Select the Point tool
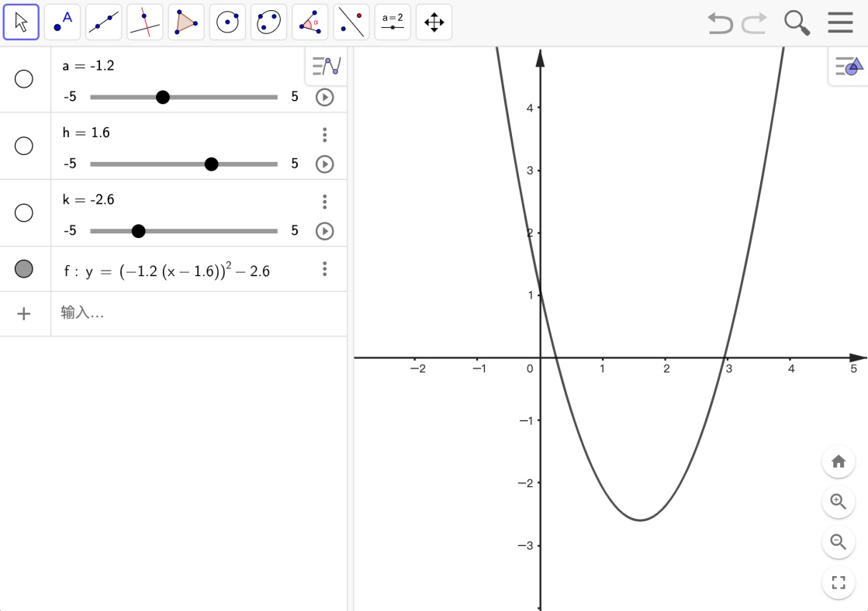Viewport: 868px width, 611px height. (x=62, y=22)
